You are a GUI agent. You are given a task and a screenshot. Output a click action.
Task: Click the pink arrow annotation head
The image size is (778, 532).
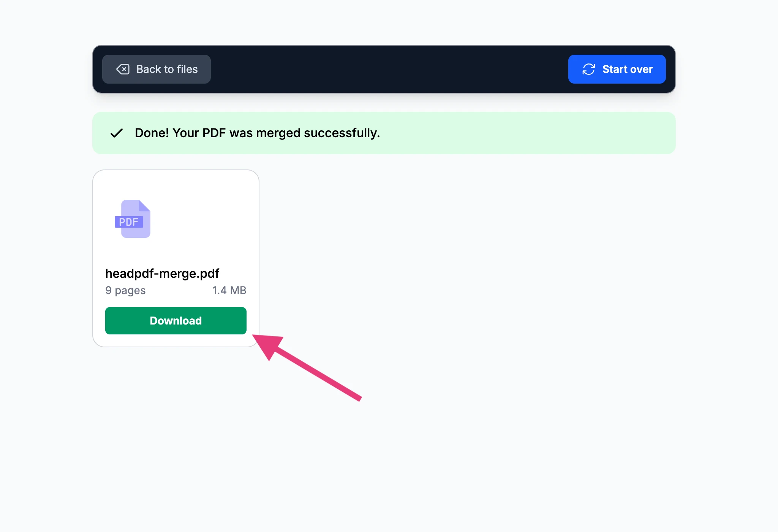point(268,344)
